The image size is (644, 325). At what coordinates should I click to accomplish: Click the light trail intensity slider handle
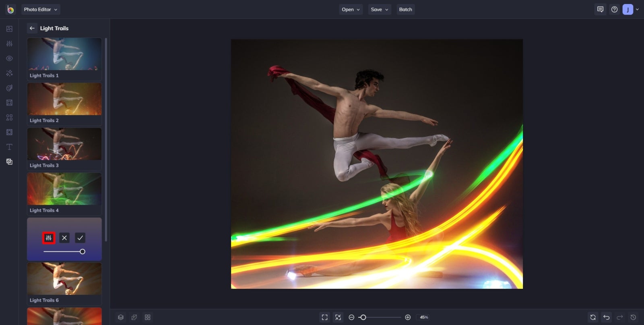click(x=83, y=252)
